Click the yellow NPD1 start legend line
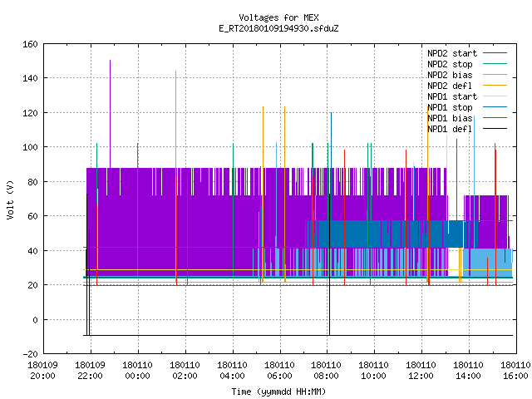 495,96
